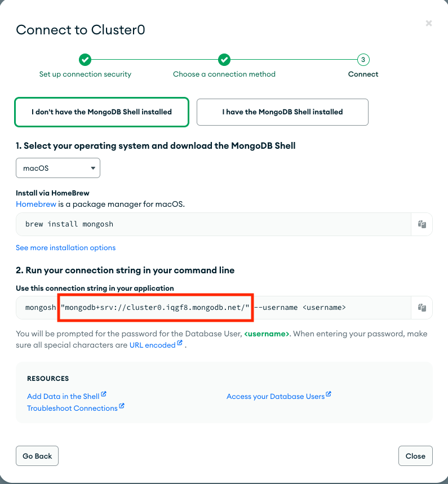Click the checkmark on Choose a connection method

[224, 60]
